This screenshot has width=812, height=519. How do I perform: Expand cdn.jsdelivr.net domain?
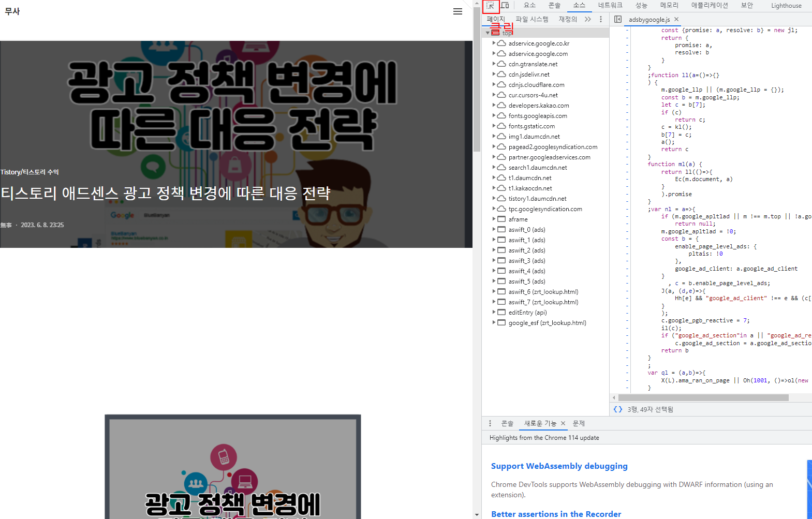click(x=494, y=74)
